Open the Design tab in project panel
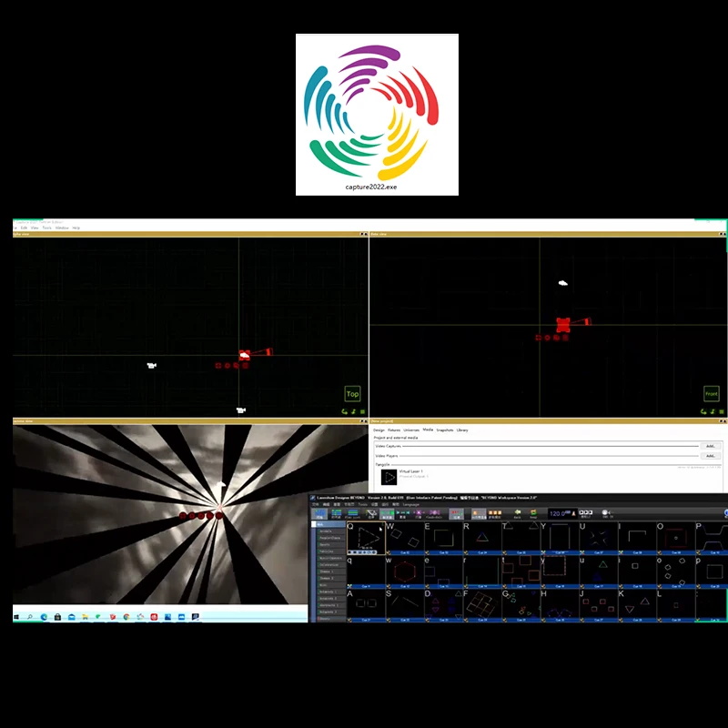 click(x=379, y=430)
